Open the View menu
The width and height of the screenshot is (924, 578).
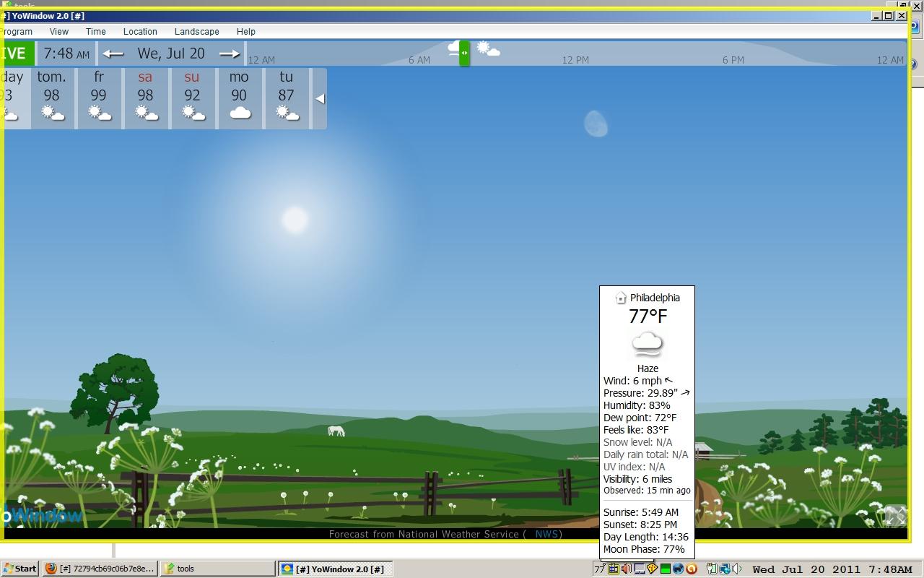point(59,32)
